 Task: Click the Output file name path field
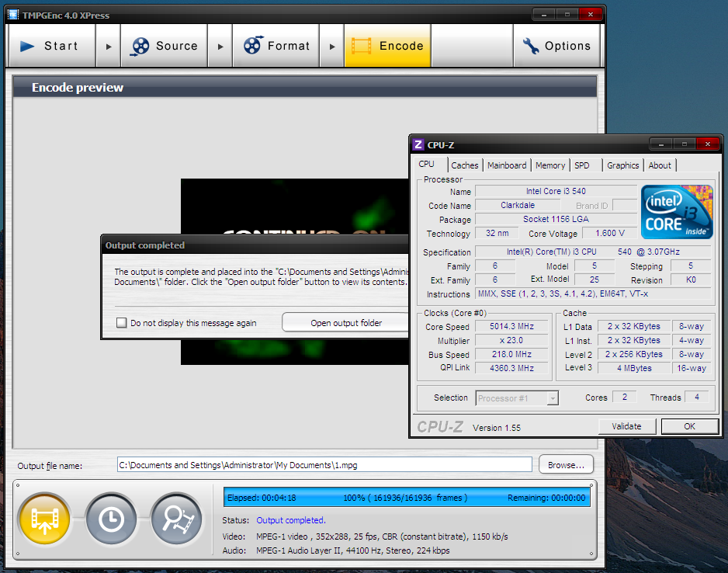[x=324, y=464]
